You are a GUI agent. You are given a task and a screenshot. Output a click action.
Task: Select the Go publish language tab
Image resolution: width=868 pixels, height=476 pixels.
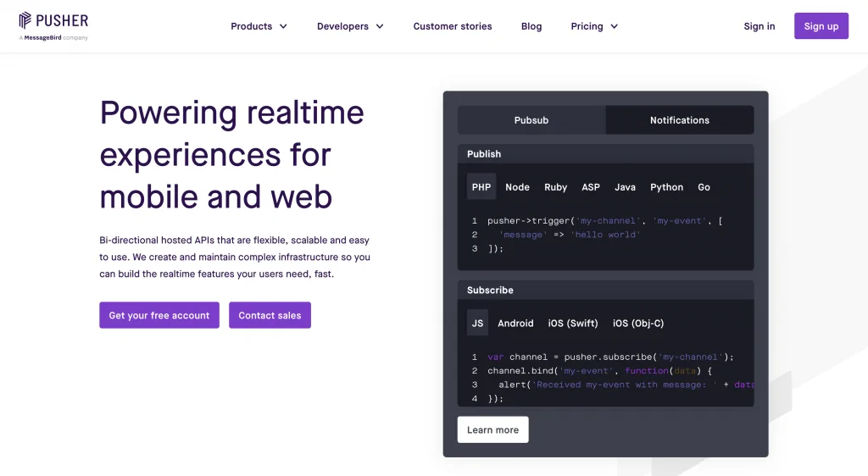(704, 187)
